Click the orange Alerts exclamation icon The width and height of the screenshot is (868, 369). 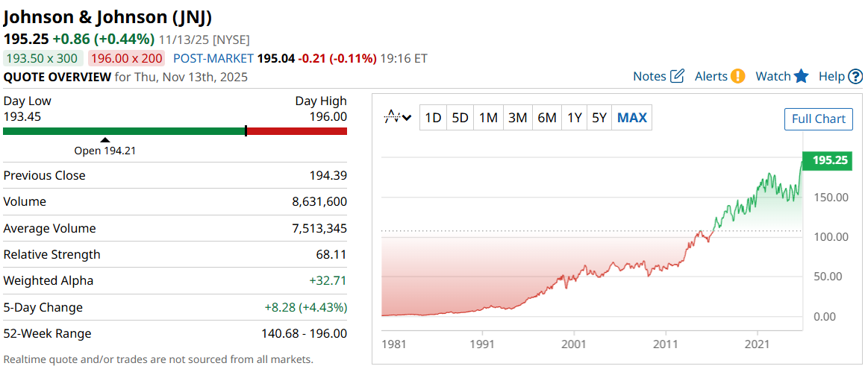[737, 76]
